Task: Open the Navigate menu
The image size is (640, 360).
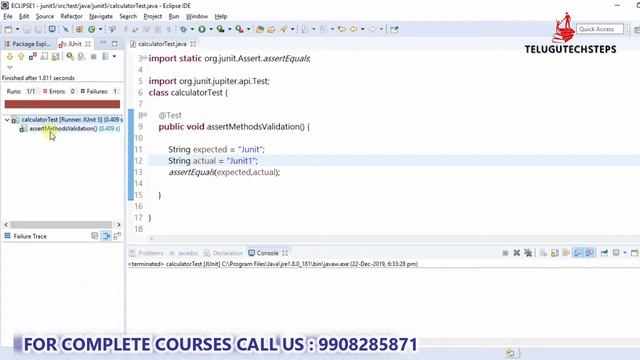Action: [101, 16]
